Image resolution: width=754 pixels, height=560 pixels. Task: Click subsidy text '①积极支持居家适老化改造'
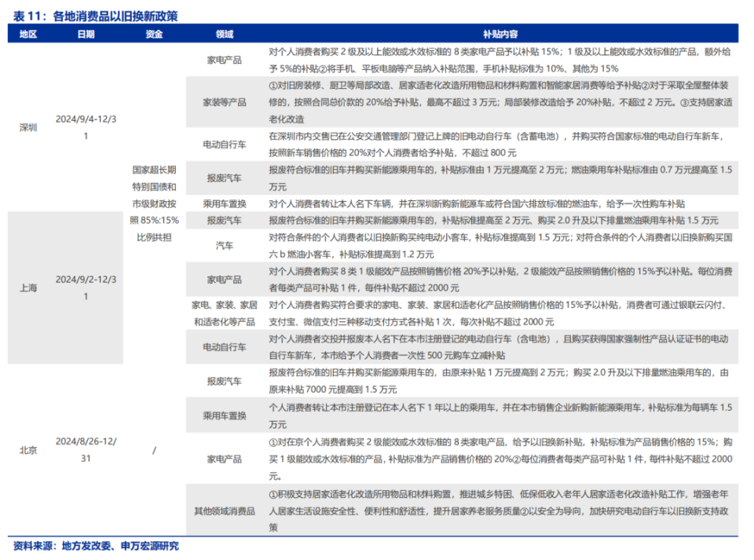(320, 494)
